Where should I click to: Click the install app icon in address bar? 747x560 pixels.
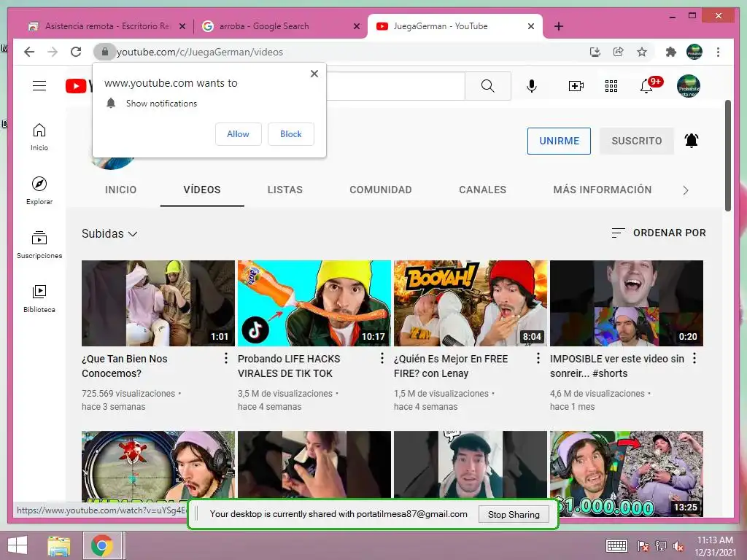tap(595, 52)
